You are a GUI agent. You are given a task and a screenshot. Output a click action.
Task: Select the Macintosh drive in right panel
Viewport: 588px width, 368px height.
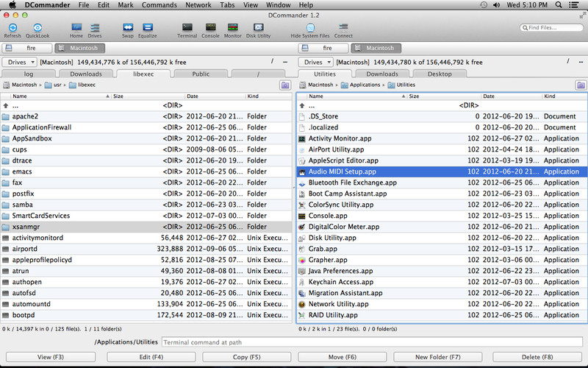pyautogui.click(x=376, y=48)
